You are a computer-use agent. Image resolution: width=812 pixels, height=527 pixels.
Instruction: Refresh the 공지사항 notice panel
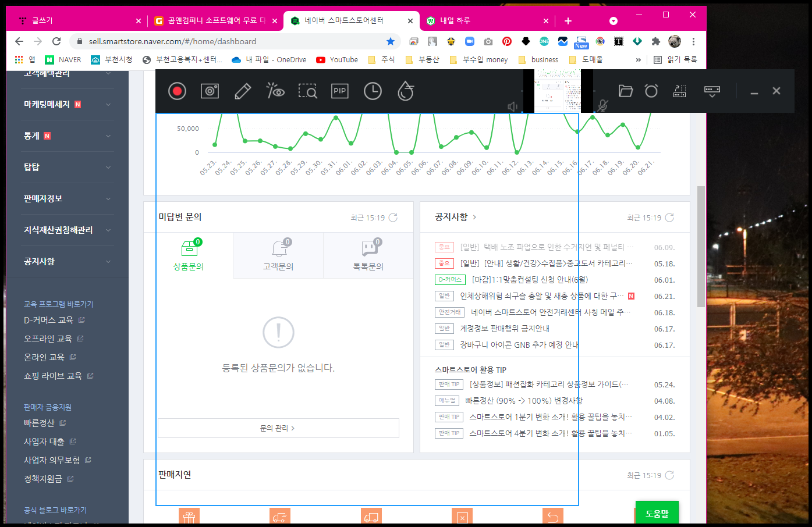[x=669, y=218]
